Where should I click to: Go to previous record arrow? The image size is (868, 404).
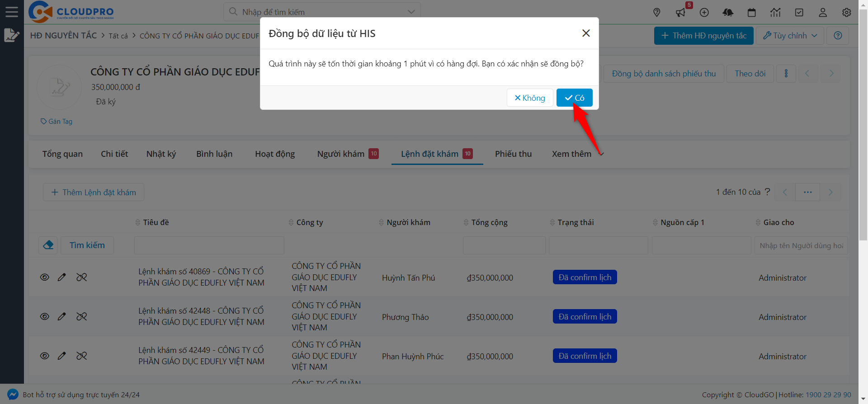[807, 74]
